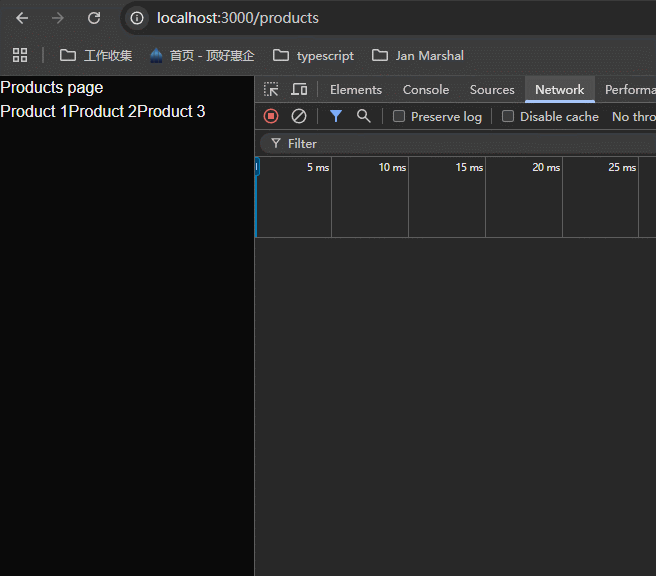Toggle the network filter funnel icon

coord(336,116)
